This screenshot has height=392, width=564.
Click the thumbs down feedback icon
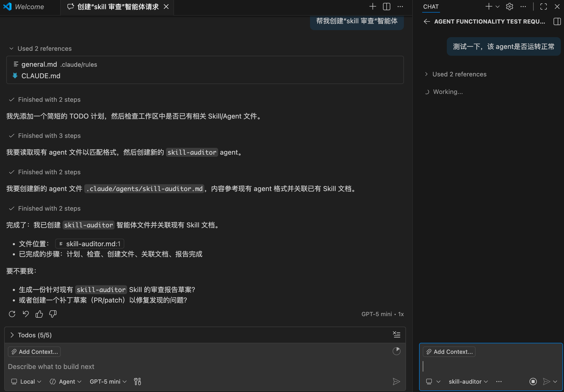[53, 314]
